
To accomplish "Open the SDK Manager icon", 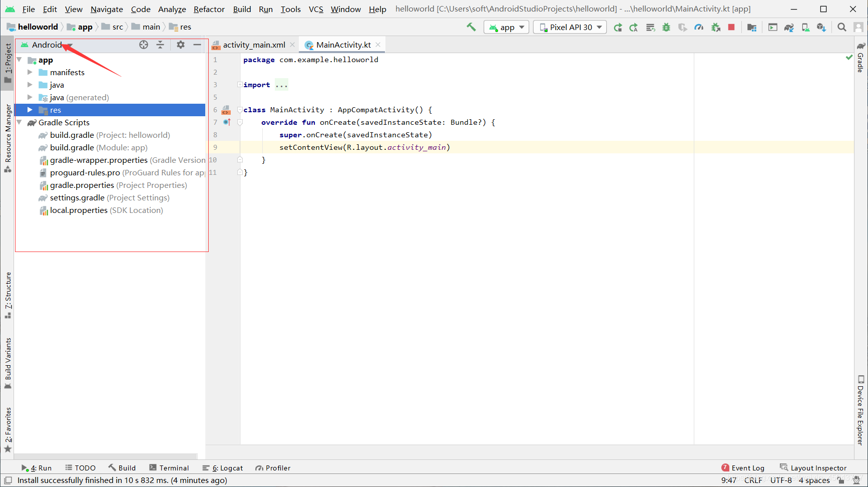I will pyautogui.click(x=821, y=27).
